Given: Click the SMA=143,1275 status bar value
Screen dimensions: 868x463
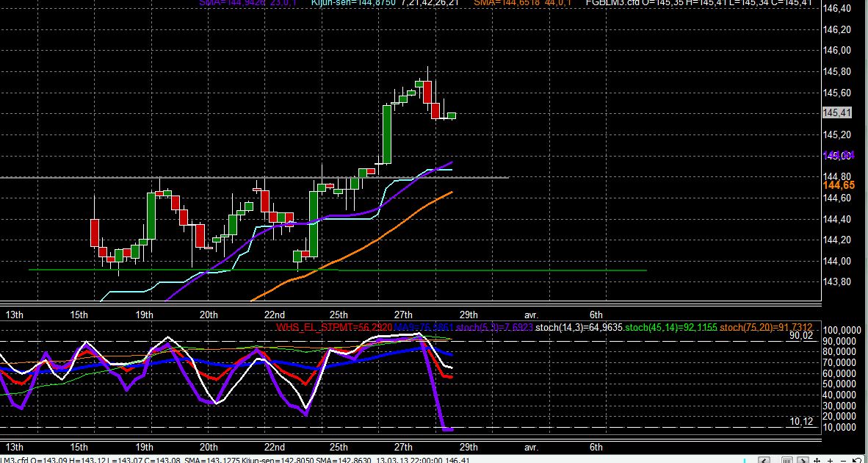Looking at the screenshot, I should point(212,460).
